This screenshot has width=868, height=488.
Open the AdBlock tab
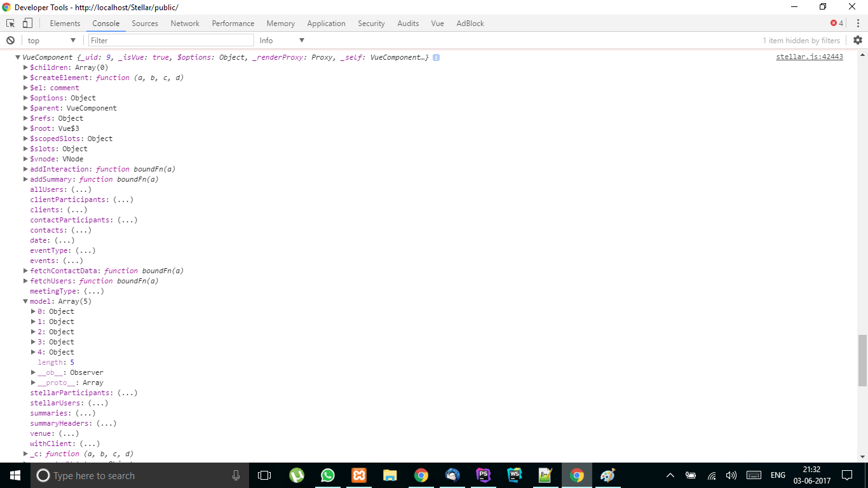coord(470,23)
